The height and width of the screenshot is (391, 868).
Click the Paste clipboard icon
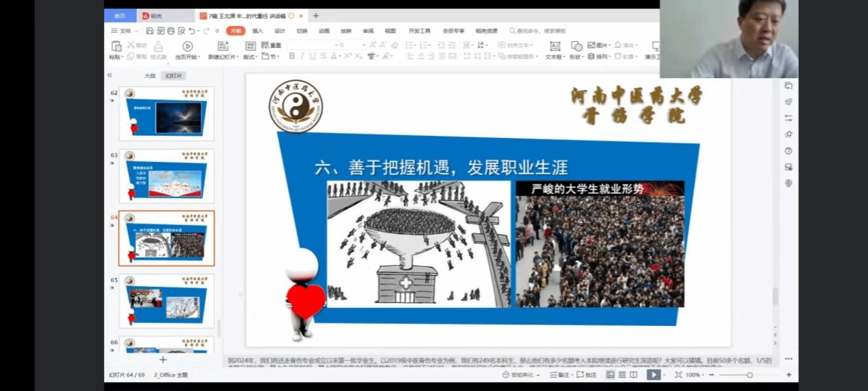tap(115, 46)
